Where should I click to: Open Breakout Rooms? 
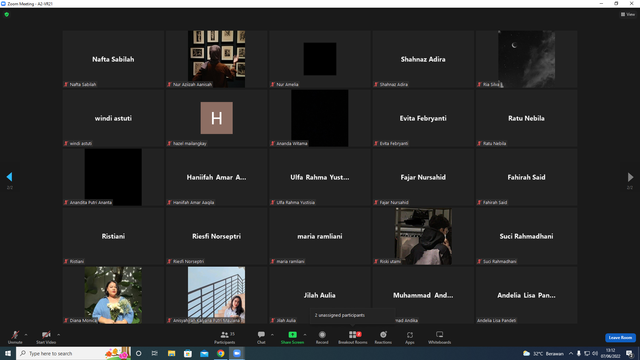coord(353,337)
